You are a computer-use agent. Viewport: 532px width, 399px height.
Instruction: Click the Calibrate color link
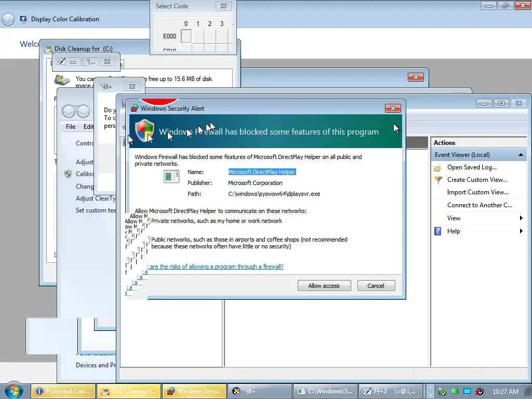[85, 174]
